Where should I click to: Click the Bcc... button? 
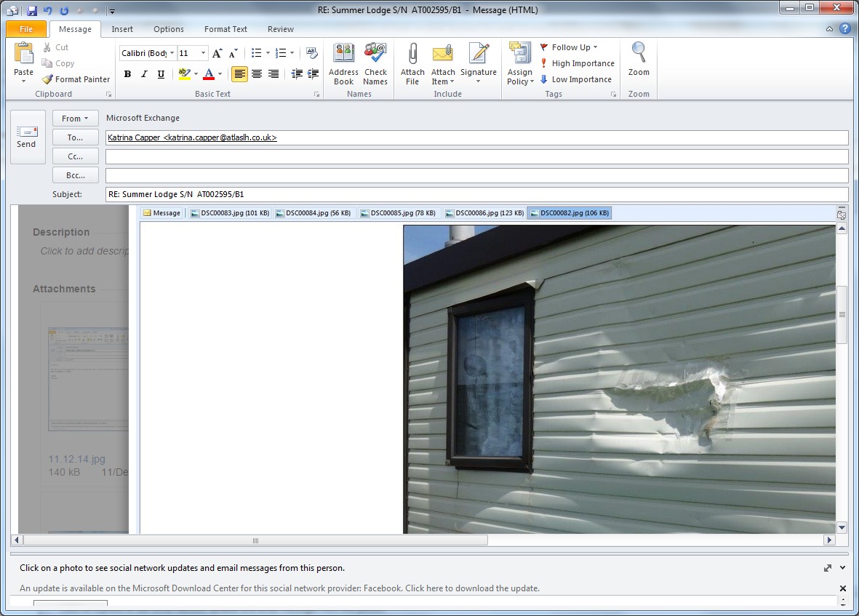tap(76, 175)
